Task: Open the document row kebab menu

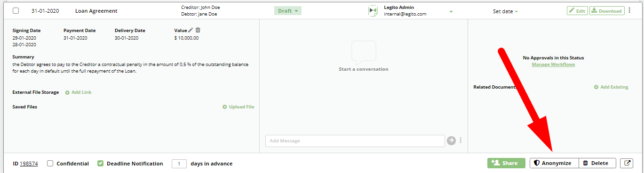Action: [629, 10]
